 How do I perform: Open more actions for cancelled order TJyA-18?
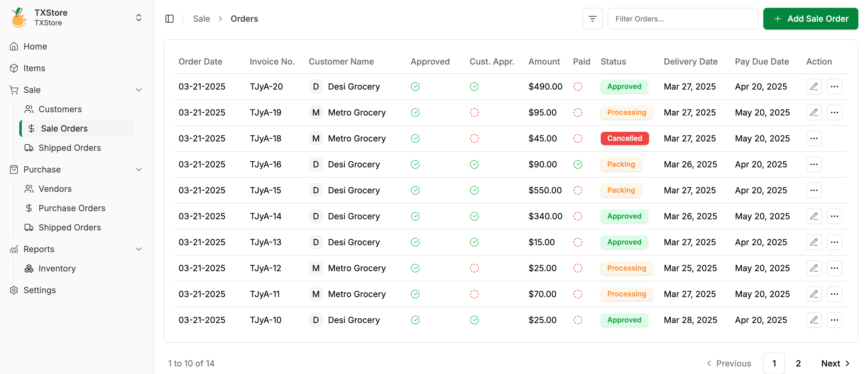(x=813, y=138)
